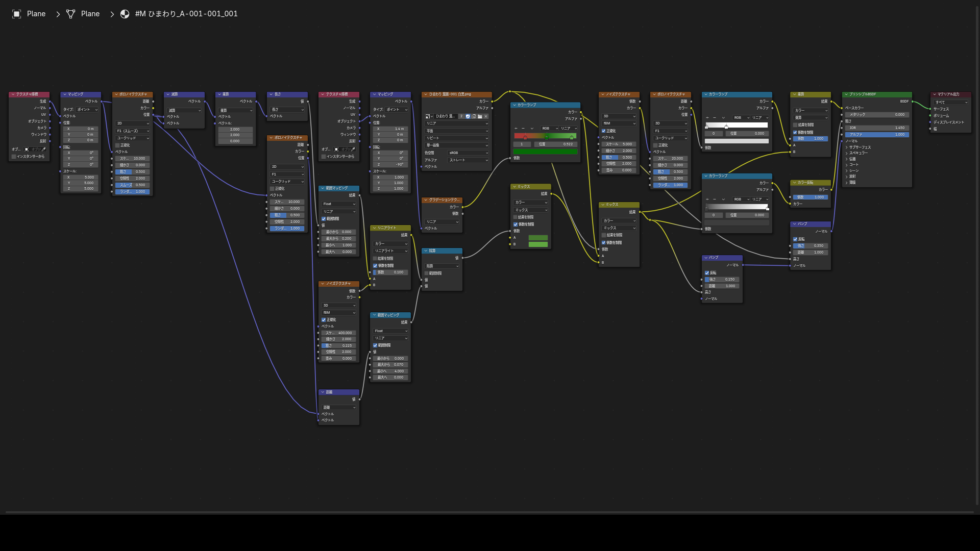Viewport: 980px width, 551px height.
Task: Enable 結果を制限 in the 乗算 mix node
Action: pyautogui.click(x=795, y=125)
